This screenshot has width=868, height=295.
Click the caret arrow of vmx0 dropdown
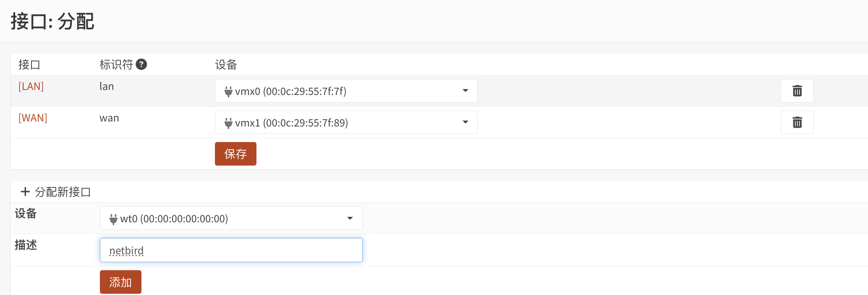[465, 91]
